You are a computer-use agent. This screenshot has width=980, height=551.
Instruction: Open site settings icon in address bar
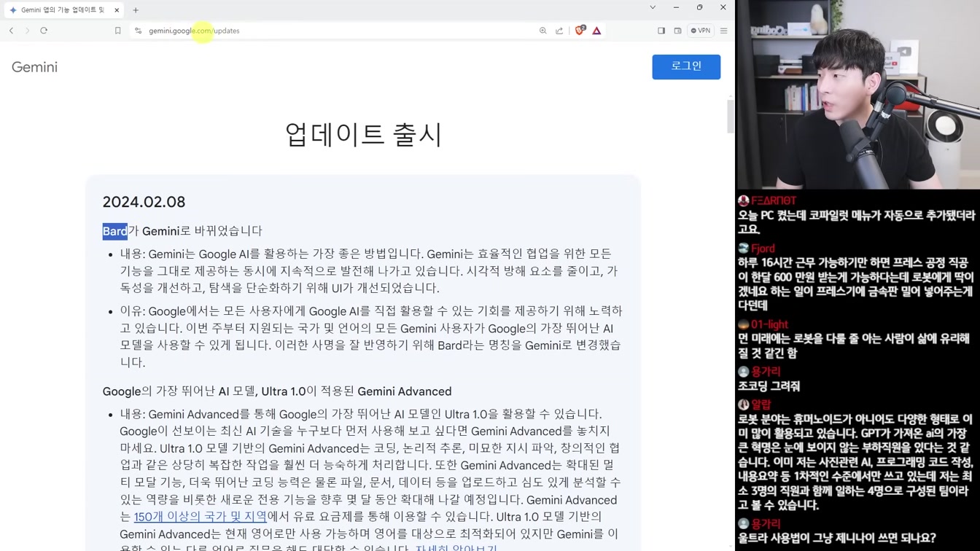point(138,31)
